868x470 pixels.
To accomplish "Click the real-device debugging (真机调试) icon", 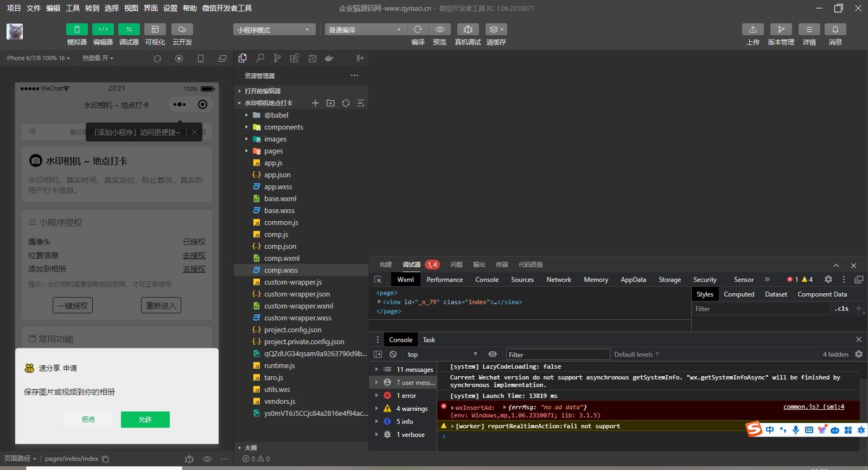I will pos(468,29).
